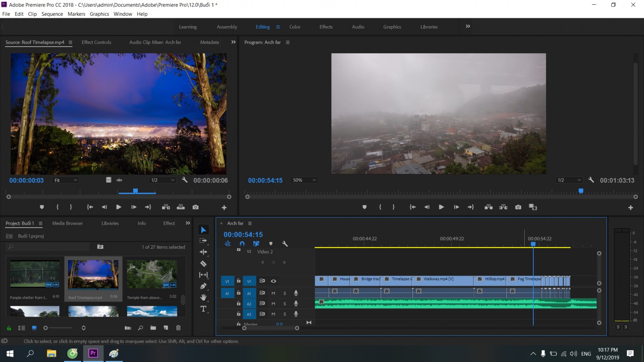Screen dimensions: 644x362
Task: Click Lift button in Program monitor
Action: point(489,207)
